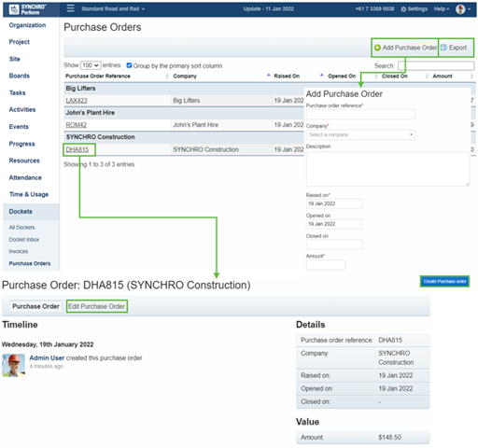The image size is (478, 448).
Task: Focus the Search input field
Action: (x=436, y=65)
